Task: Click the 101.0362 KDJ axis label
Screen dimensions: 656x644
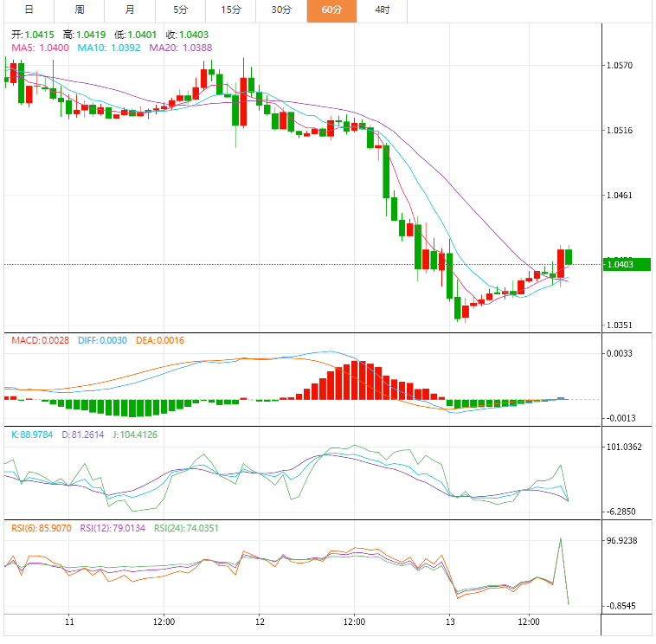Action: [x=624, y=448]
